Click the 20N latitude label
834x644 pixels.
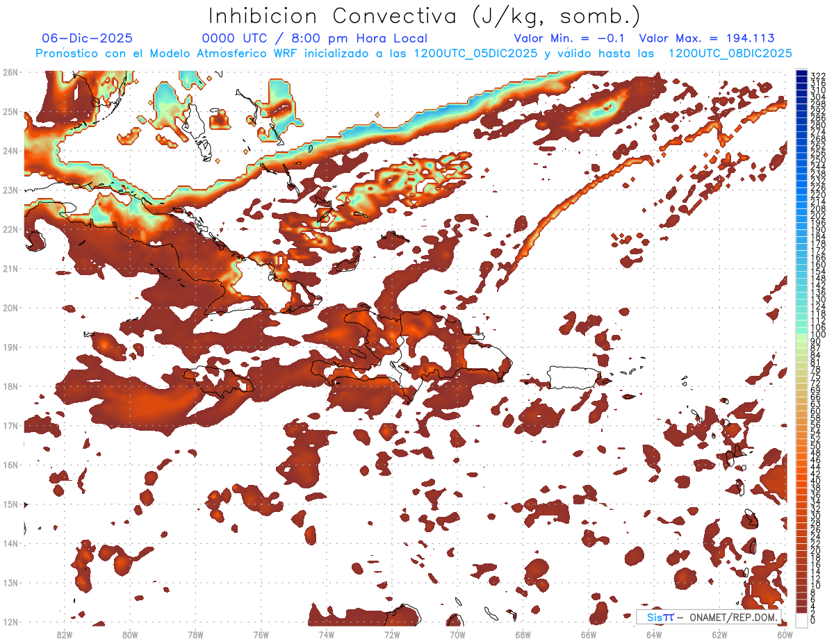[x=10, y=308]
